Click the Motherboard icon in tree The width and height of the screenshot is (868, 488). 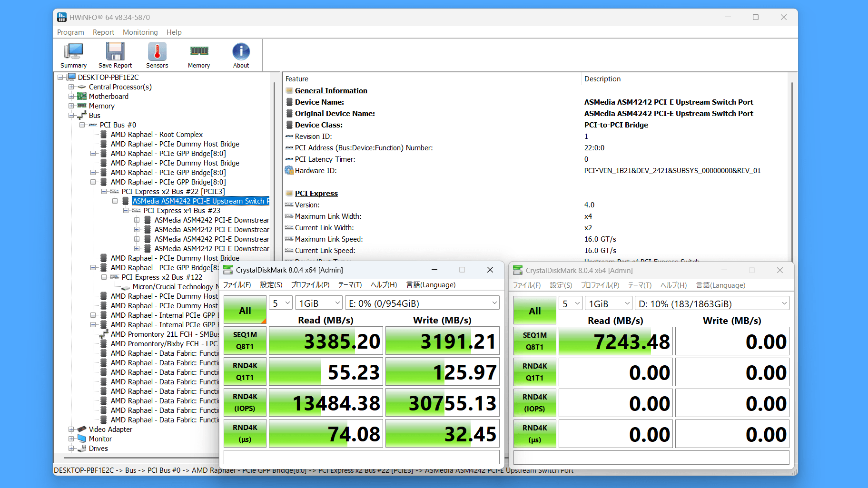(x=82, y=96)
